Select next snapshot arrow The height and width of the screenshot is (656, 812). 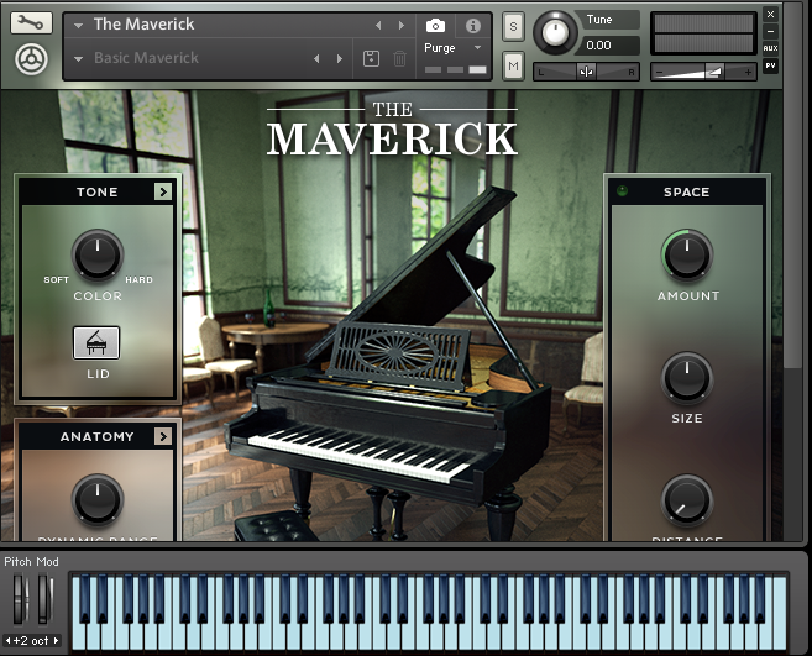(x=339, y=59)
